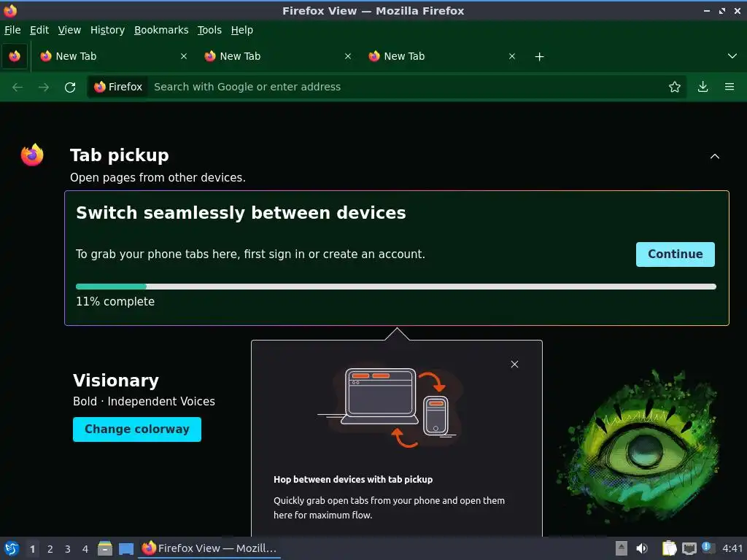
Task: Open the Edit menu
Action: [x=39, y=30]
